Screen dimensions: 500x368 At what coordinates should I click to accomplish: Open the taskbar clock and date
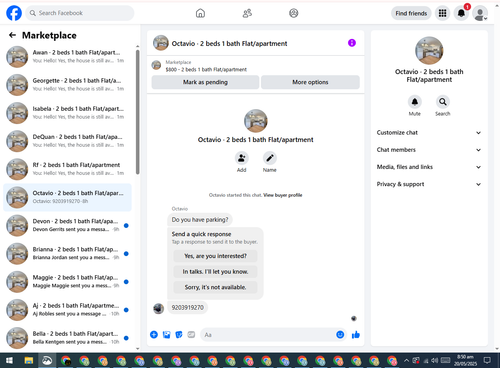point(465,360)
